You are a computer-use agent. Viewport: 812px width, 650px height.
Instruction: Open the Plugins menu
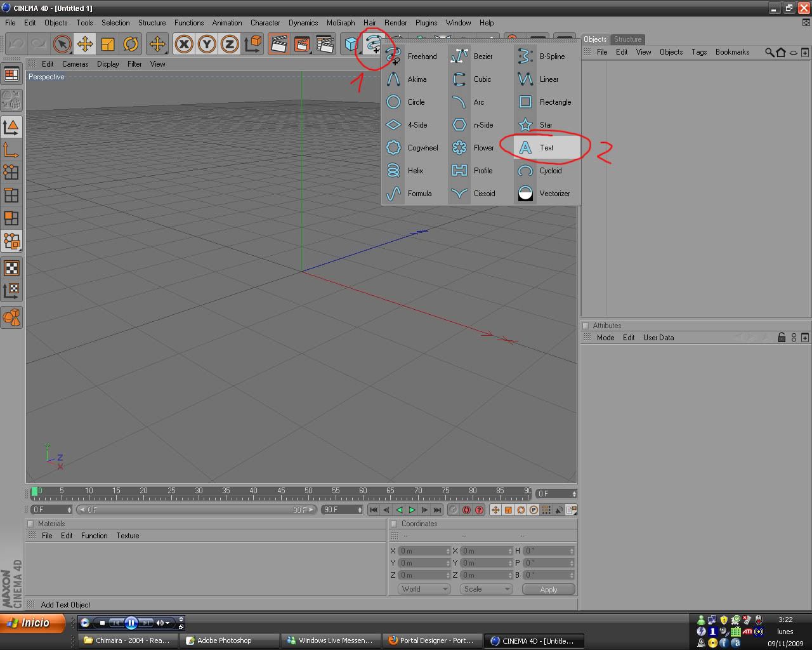click(x=426, y=22)
